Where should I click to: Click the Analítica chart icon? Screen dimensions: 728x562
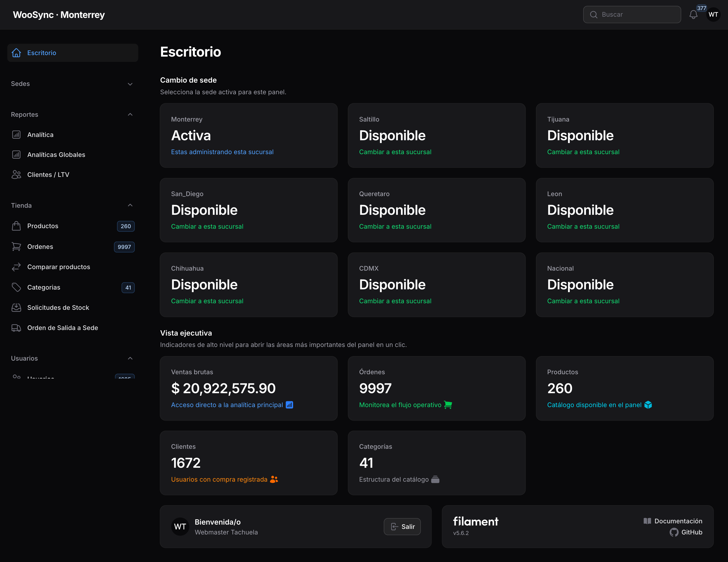16,135
